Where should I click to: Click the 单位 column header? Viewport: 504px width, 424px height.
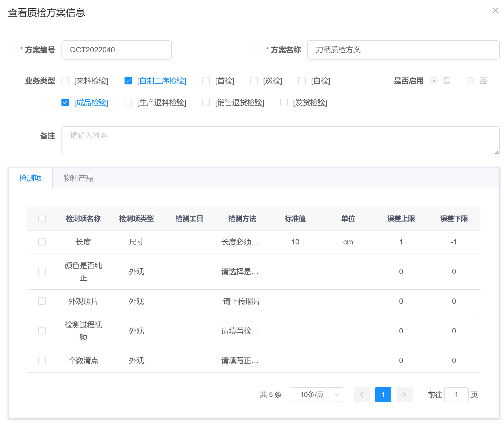(348, 219)
